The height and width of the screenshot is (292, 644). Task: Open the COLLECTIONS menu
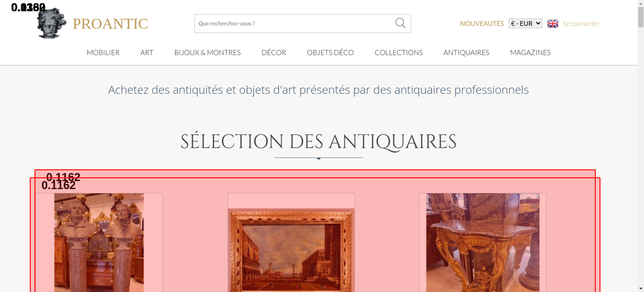coord(399,52)
